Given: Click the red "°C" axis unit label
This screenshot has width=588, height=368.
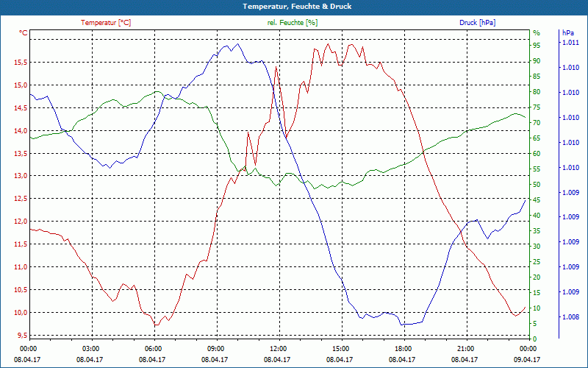Looking at the screenshot, I should 24,33.
